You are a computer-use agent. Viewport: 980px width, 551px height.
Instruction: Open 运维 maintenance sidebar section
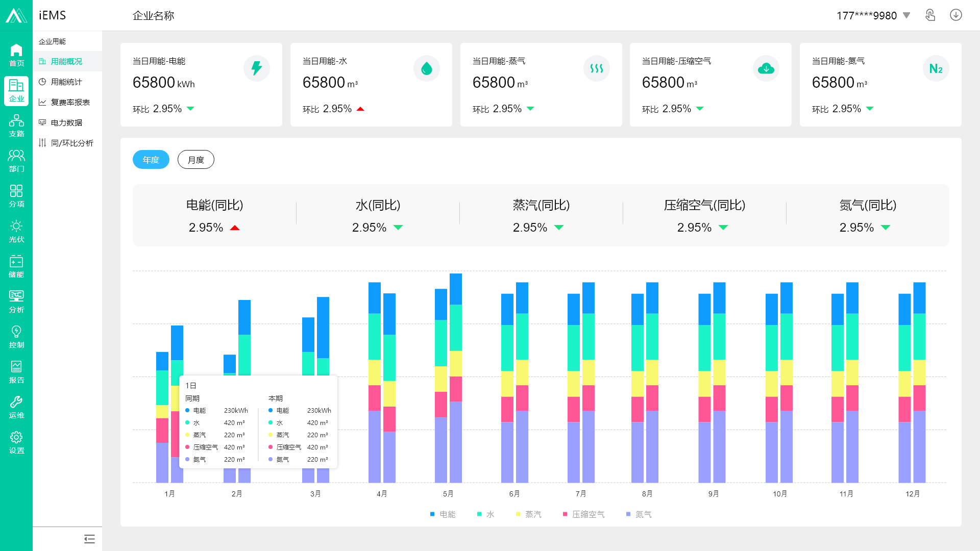pyautogui.click(x=16, y=408)
